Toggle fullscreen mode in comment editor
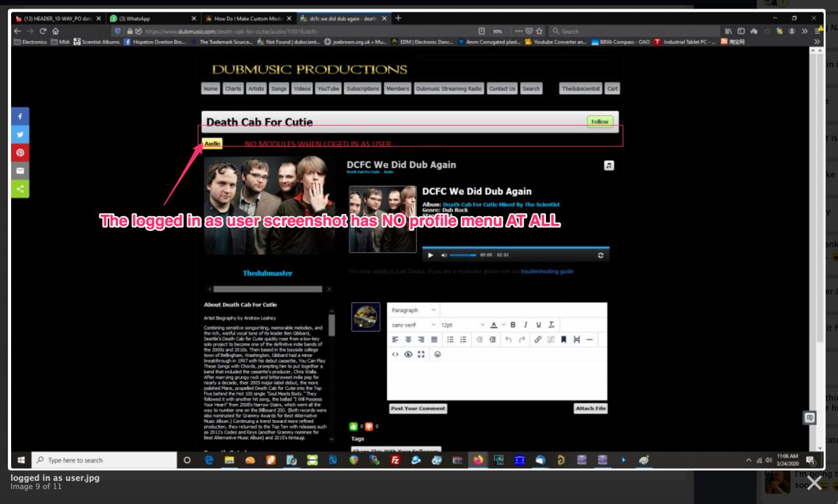This screenshot has width=838, height=504. pyautogui.click(x=420, y=355)
